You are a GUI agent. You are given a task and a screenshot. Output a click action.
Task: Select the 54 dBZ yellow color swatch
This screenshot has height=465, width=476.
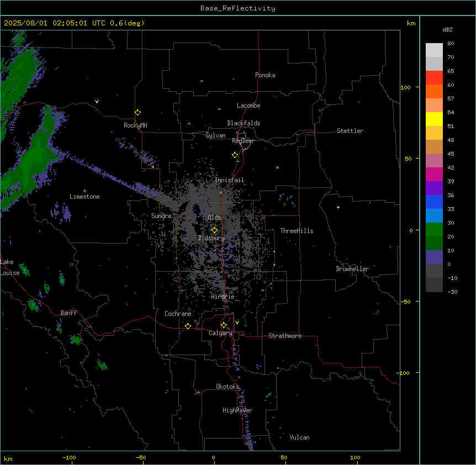(434, 119)
